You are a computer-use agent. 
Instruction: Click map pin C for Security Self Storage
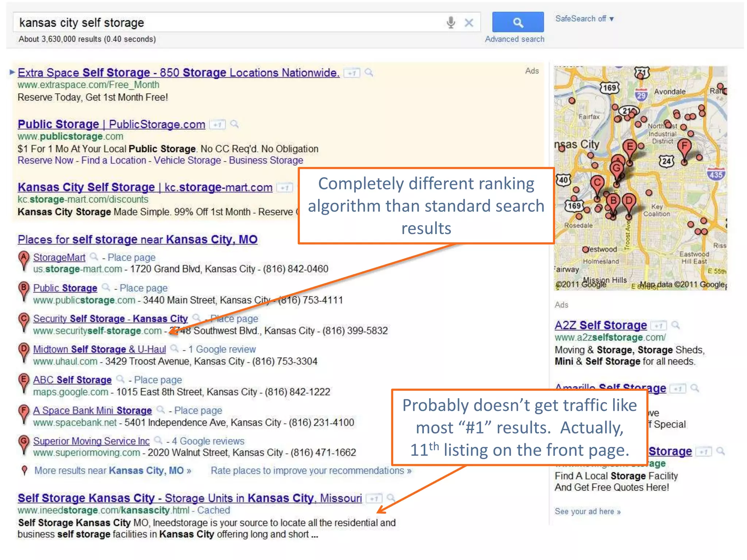(23, 322)
